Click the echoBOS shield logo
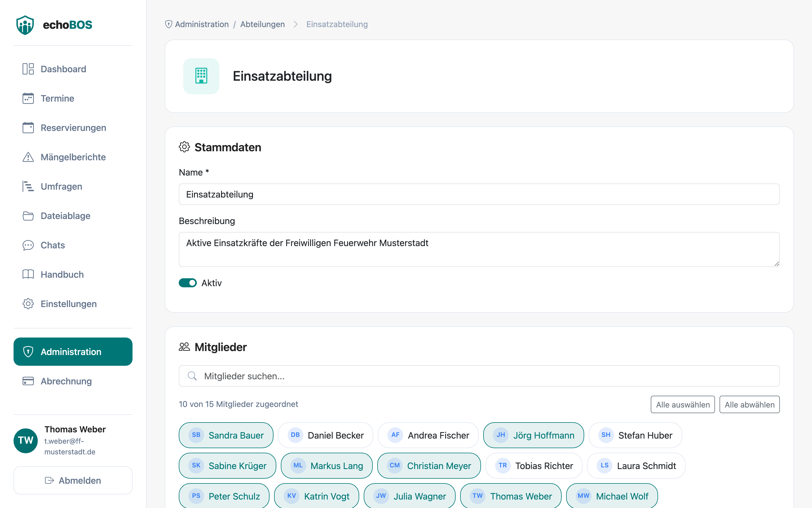Viewport: 812px width, 508px height. [x=25, y=25]
